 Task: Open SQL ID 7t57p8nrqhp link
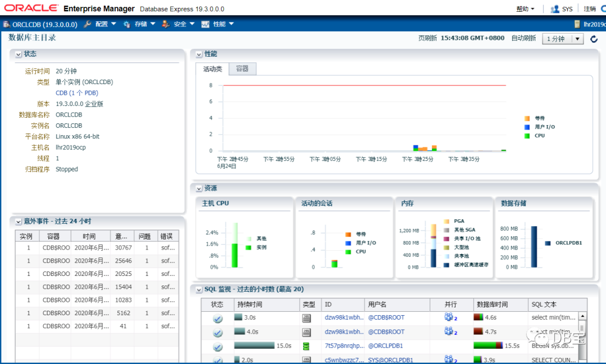coord(345,345)
